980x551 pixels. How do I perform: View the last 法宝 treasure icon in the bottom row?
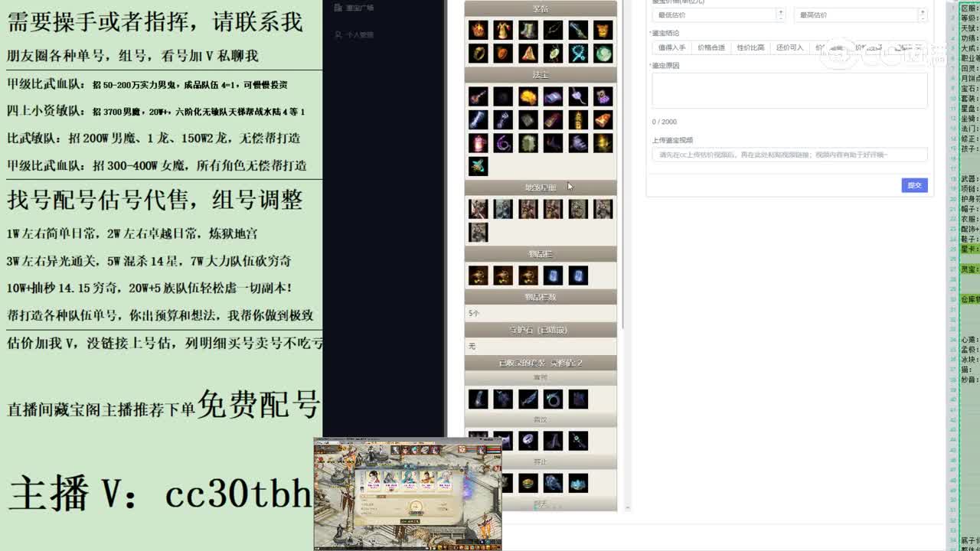(x=478, y=167)
